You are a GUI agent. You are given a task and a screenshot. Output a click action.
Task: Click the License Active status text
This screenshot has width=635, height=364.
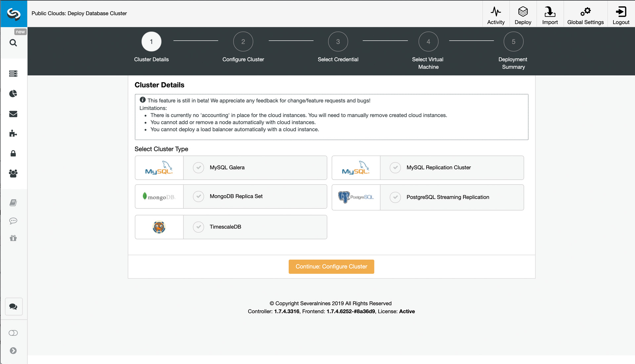pyautogui.click(x=396, y=311)
